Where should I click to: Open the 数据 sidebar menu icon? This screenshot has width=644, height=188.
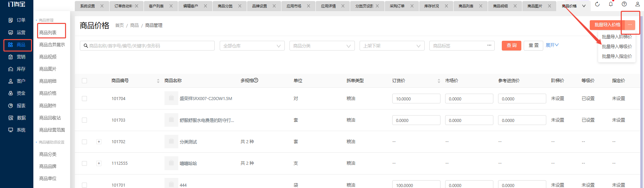point(10,118)
